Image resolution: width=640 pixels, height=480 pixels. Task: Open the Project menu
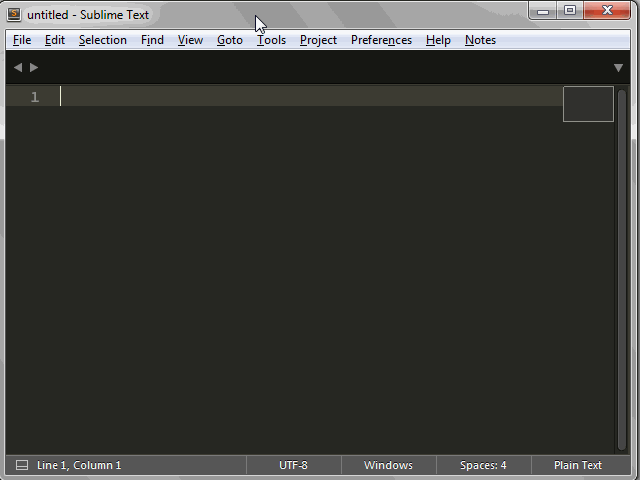click(x=318, y=40)
